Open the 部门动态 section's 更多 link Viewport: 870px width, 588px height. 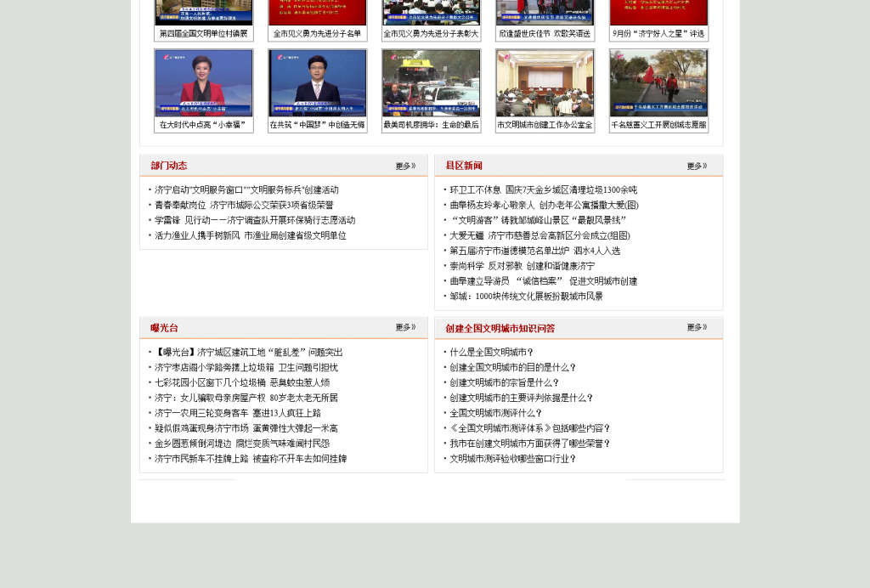(x=404, y=167)
